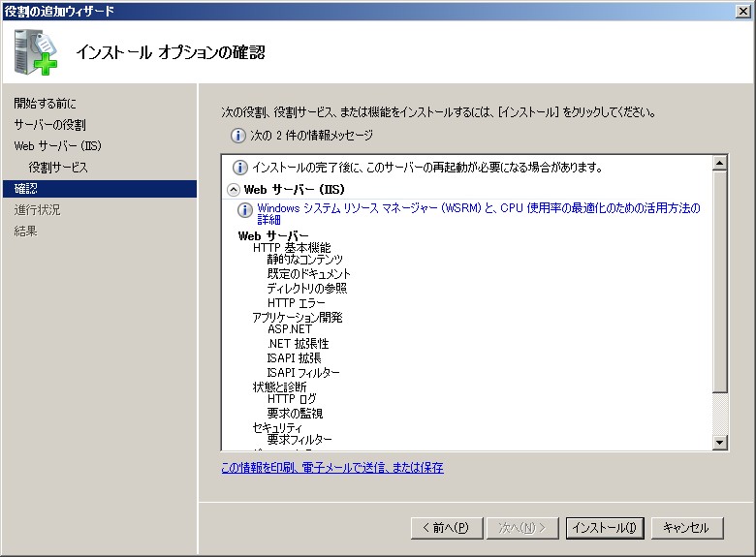Open link to print, email, or save information
Screen dimensions: 756x557
(332, 467)
